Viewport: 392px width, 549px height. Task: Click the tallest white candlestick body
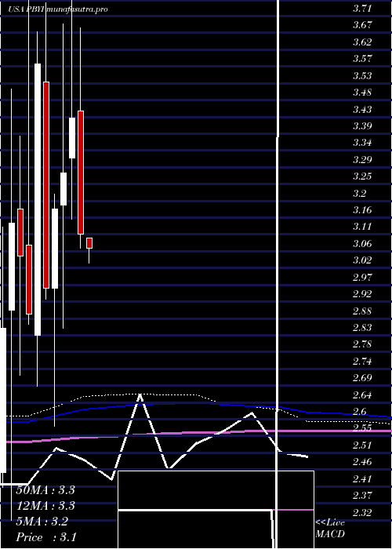38,199
